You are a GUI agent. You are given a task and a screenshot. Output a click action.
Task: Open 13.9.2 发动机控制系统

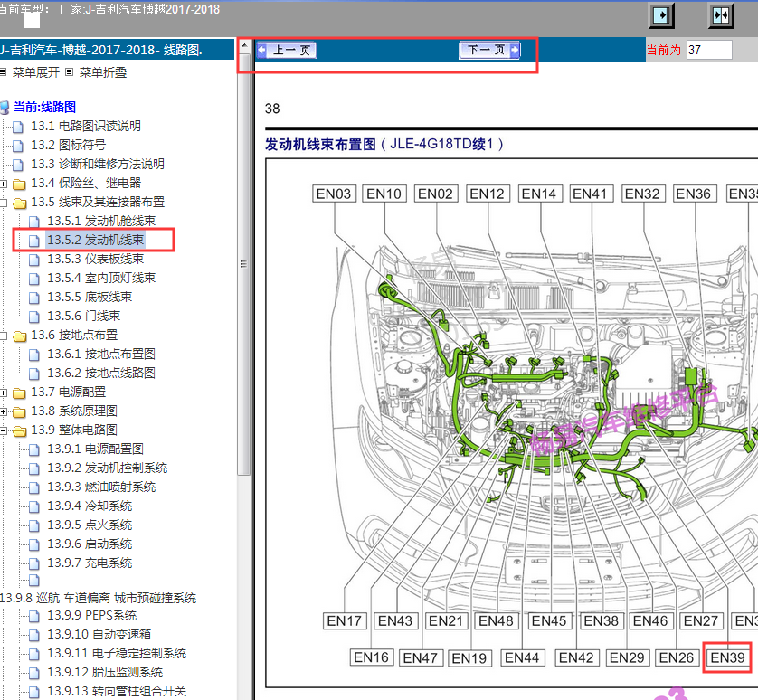tap(107, 468)
